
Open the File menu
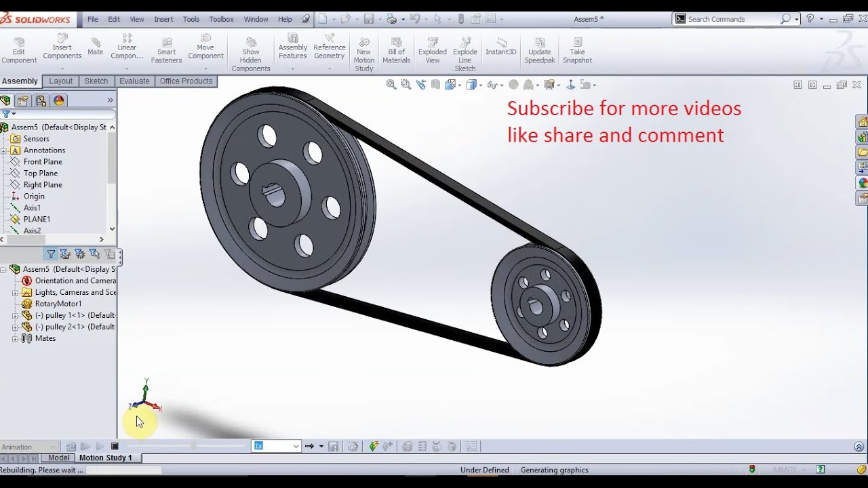93,19
